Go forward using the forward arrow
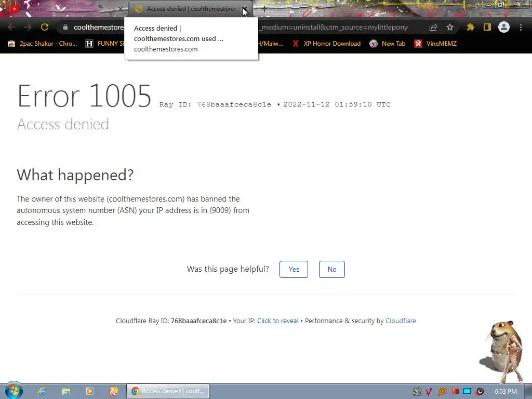Screen dimensions: 532x399 (28, 27)
